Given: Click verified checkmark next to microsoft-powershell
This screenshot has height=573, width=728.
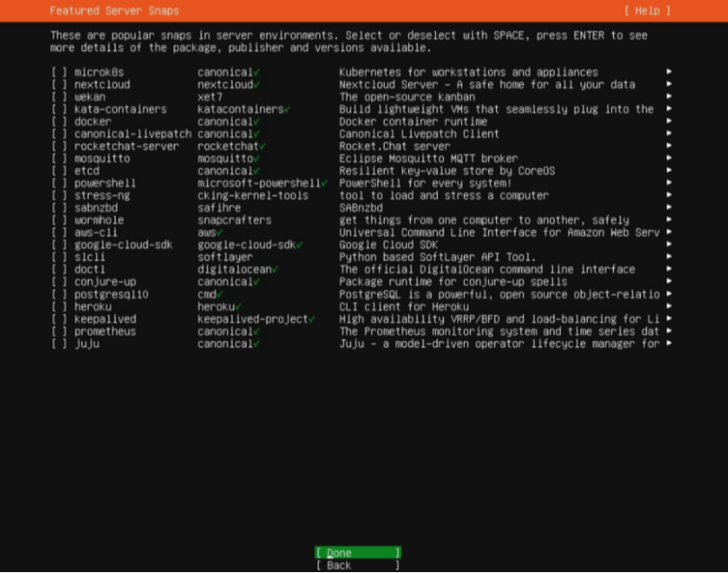Looking at the screenshot, I should tap(323, 184).
